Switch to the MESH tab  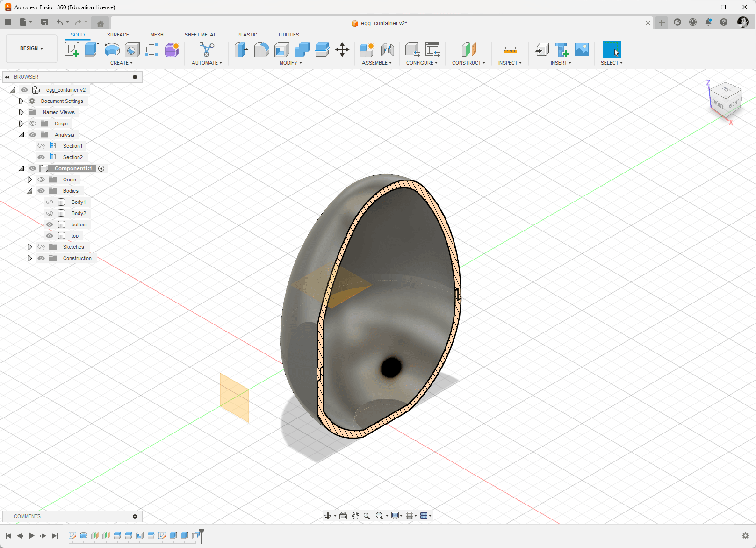[157, 35]
